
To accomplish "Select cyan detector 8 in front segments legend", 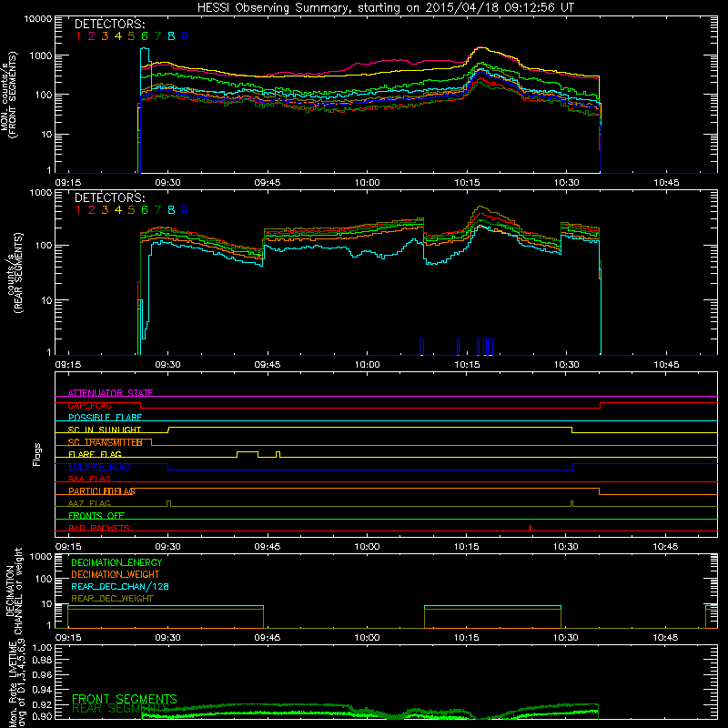I will pos(171,36).
